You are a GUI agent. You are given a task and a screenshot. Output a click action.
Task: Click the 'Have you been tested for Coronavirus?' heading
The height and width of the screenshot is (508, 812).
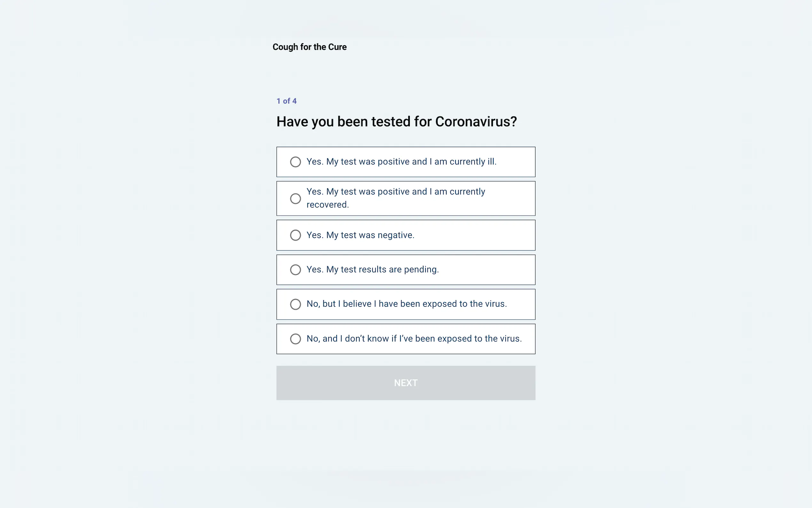click(x=396, y=122)
